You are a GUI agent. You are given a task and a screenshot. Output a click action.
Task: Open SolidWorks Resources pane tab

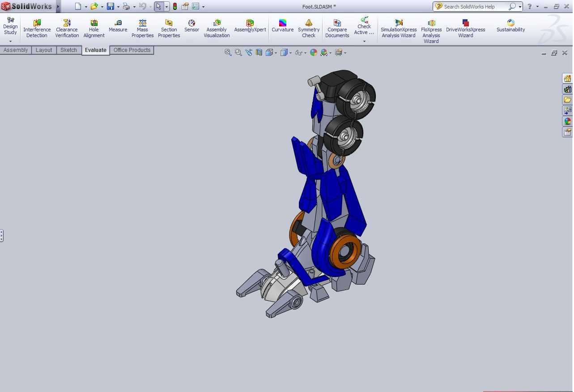[567, 78]
